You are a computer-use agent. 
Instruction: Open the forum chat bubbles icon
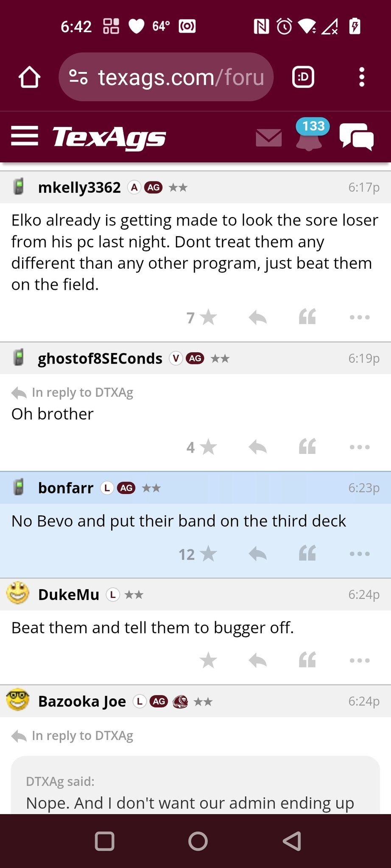pos(356,136)
